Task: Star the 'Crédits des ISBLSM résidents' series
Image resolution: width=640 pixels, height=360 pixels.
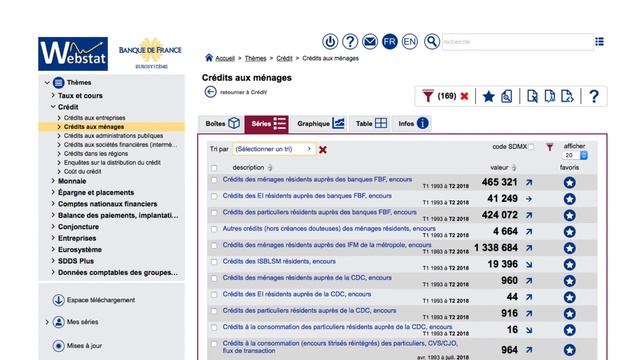Action: [570, 264]
